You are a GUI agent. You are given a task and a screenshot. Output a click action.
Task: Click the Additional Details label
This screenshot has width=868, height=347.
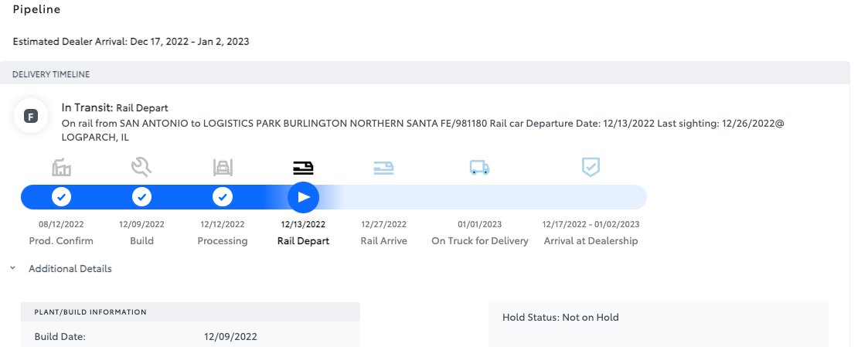tap(70, 269)
